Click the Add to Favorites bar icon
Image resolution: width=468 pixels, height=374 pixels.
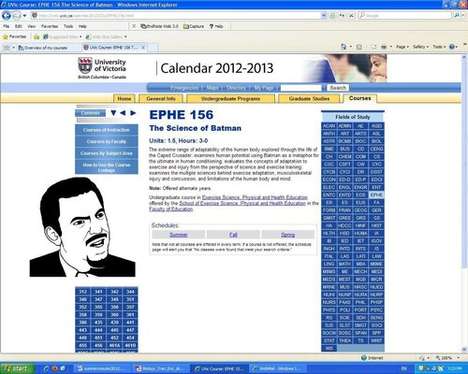click(x=36, y=37)
